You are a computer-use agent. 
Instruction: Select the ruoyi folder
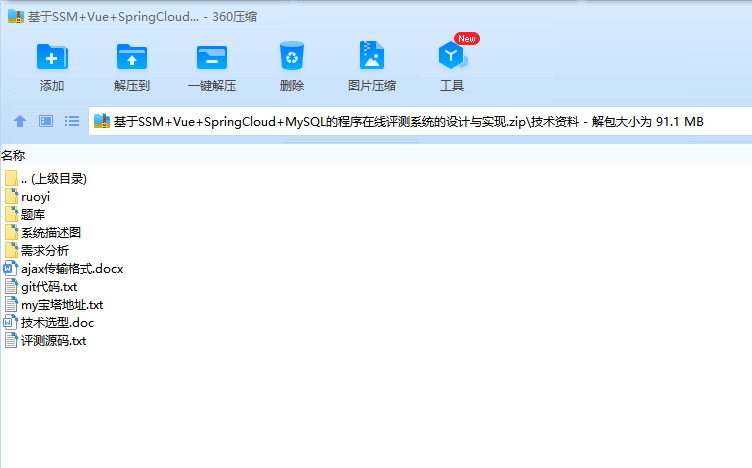[x=27, y=197]
